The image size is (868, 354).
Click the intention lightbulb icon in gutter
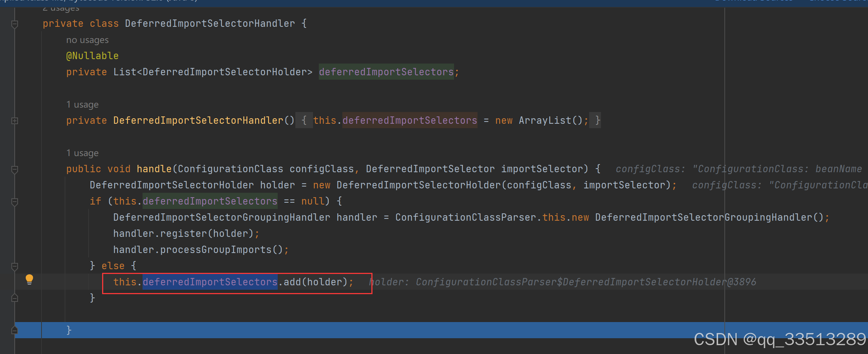(x=30, y=279)
